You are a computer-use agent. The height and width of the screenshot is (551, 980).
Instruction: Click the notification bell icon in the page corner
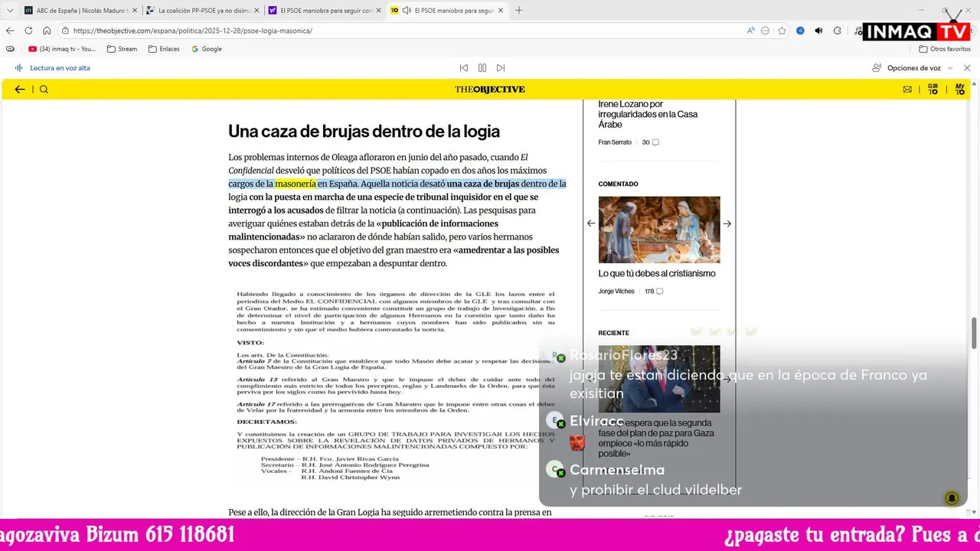click(952, 498)
